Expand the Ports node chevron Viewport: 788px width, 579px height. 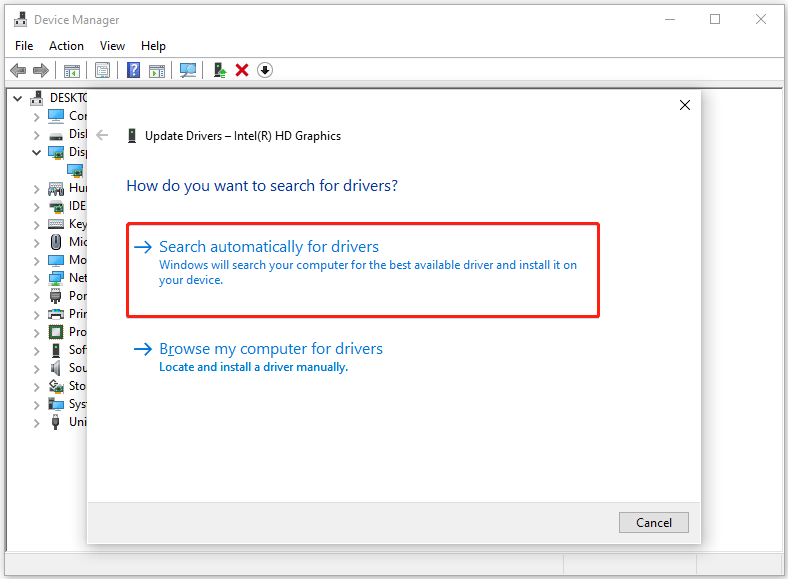click(36, 297)
